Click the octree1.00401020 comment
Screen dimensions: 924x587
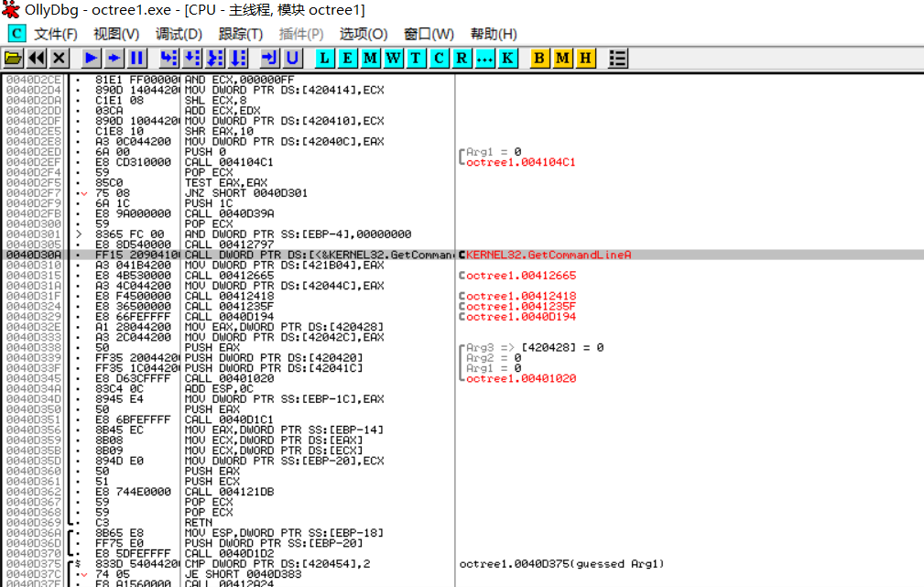pyautogui.click(x=520, y=378)
